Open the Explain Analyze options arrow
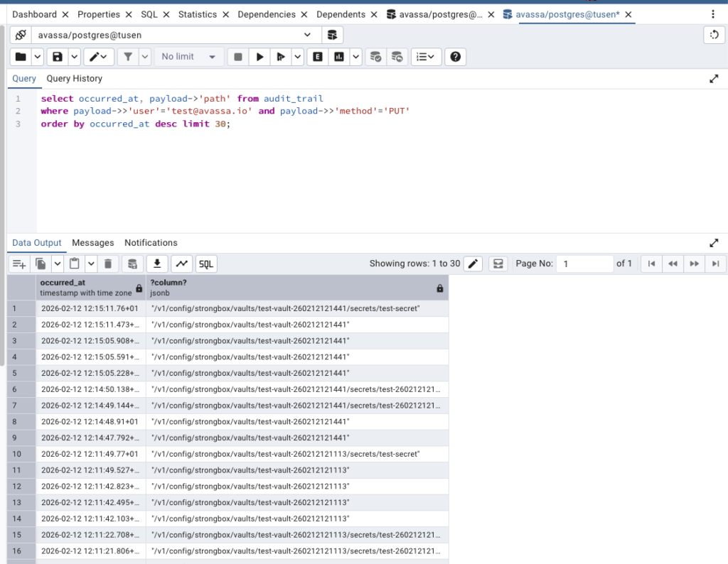Image resolution: width=728 pixels, height=564 pixels. (x=356, y=57)
